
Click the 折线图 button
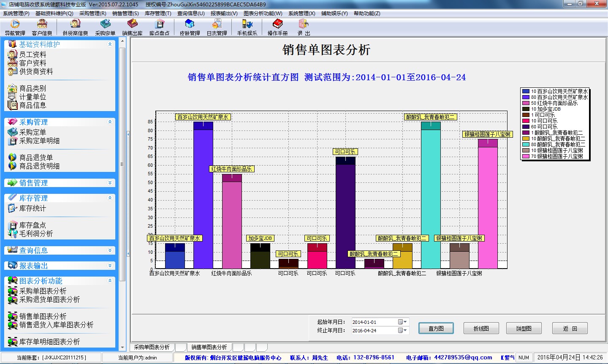coord(481,329)
